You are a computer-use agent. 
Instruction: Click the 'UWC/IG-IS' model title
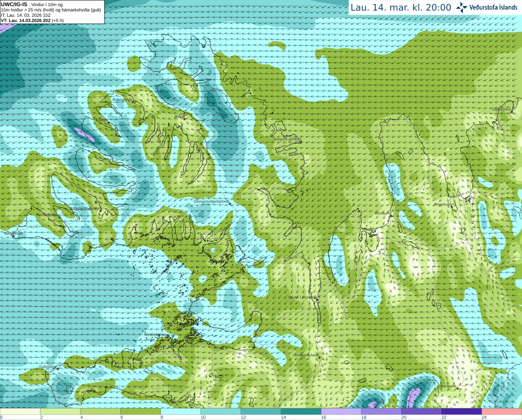tap(14, 4)
